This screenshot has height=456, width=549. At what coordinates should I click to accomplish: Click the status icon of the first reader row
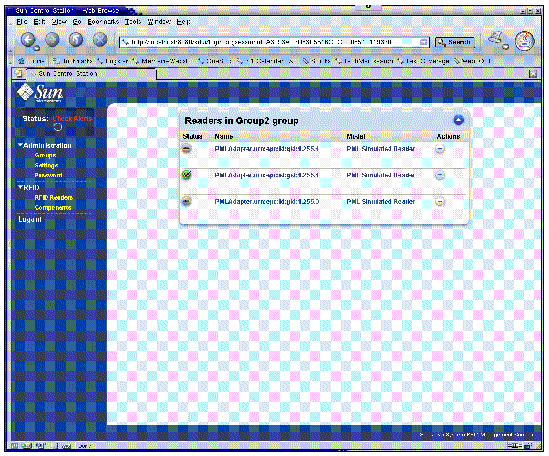pos(187,149)
